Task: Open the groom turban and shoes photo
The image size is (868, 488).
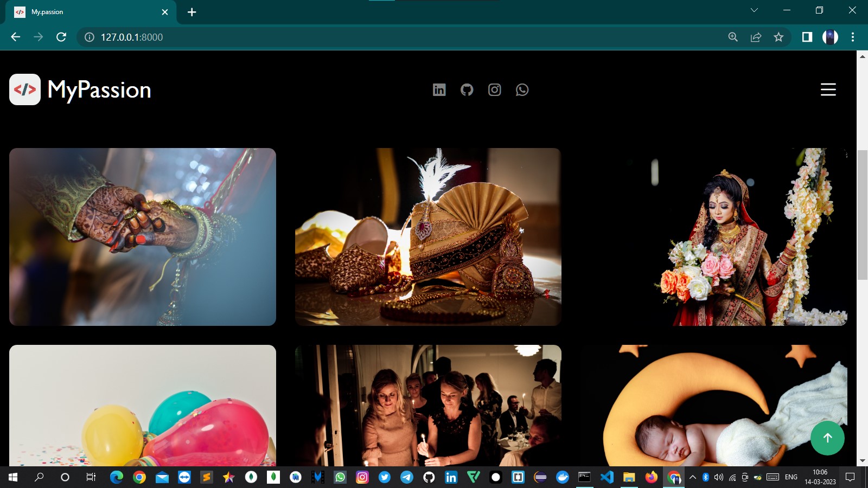Action: pos(428,237)
